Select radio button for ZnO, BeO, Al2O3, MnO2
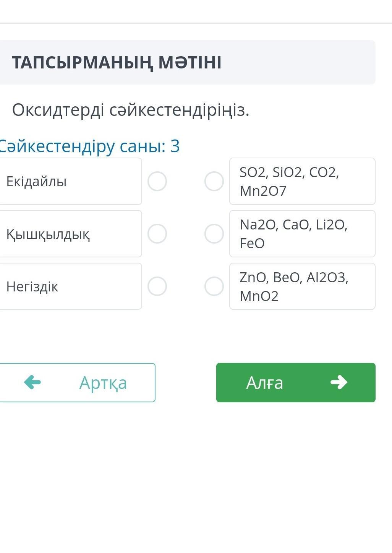Image resolution: width=392 pixels, height=553 pixels. [214, 286]
